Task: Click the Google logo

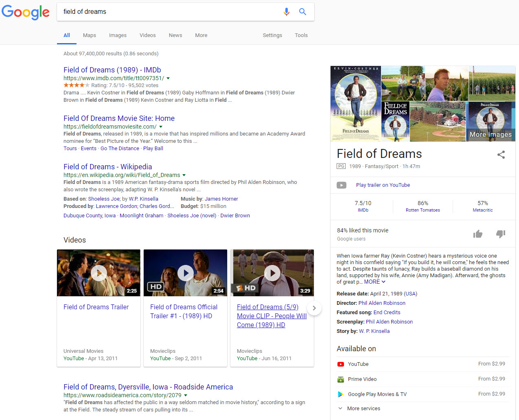Action: [x=26, y=12]
